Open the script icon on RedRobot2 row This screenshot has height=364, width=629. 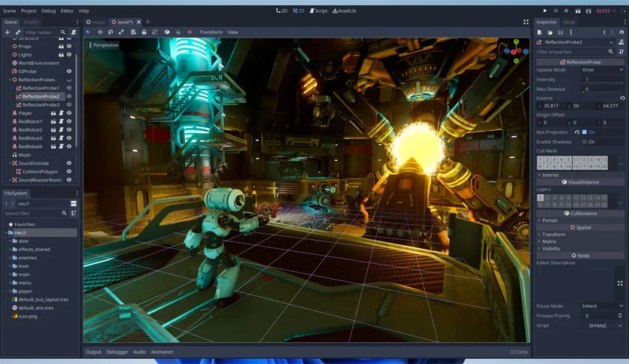[62, 130]
